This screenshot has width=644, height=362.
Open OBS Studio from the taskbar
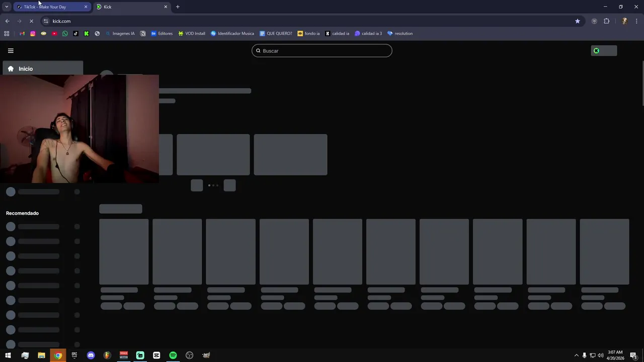tap(189, 355)
